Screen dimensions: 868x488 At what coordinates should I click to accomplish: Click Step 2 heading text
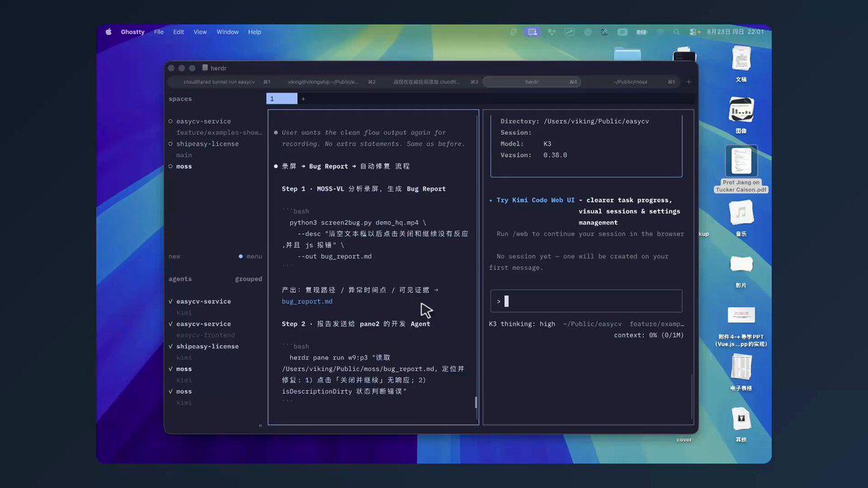click(x=356, y=324)
